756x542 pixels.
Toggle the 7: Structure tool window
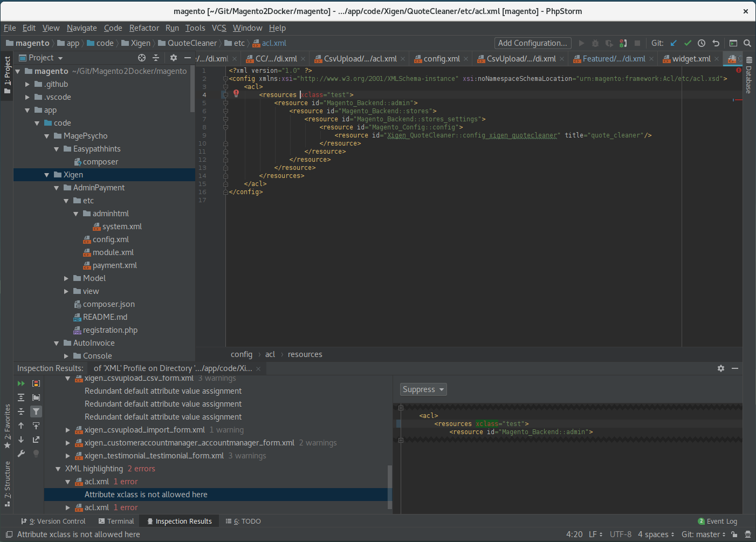tap(7, 483)
